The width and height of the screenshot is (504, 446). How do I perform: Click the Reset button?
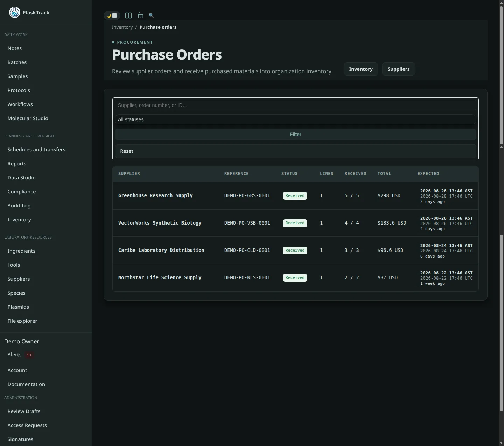click(295, 151)
